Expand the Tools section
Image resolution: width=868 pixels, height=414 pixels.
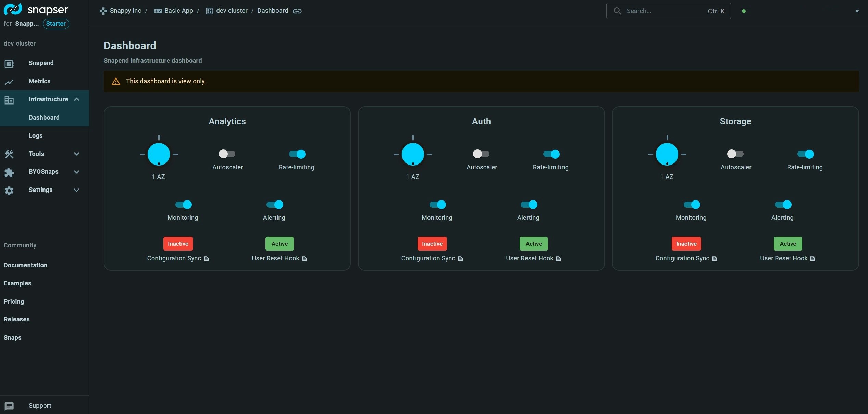tap(77, 154)
